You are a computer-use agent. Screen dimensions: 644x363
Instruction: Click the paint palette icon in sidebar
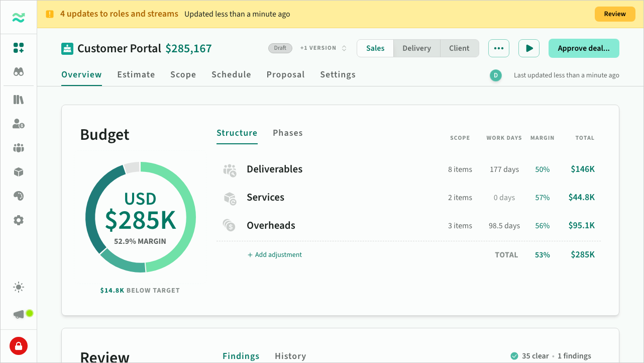pos(19,196)
